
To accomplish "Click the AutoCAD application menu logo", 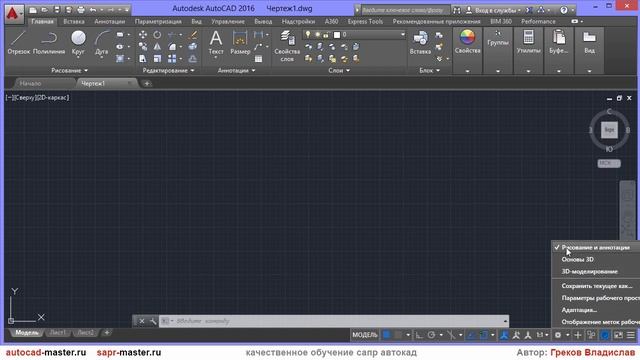I will [x=13, y=13].
